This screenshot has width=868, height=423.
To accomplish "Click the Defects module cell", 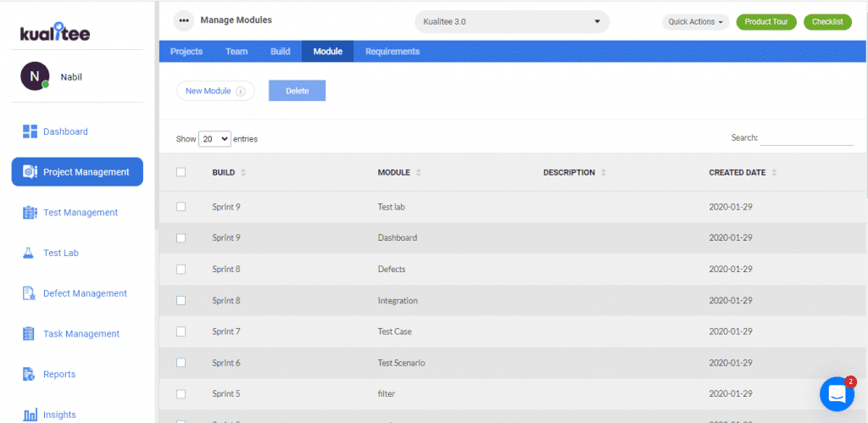I will click(x=392, y=269).
